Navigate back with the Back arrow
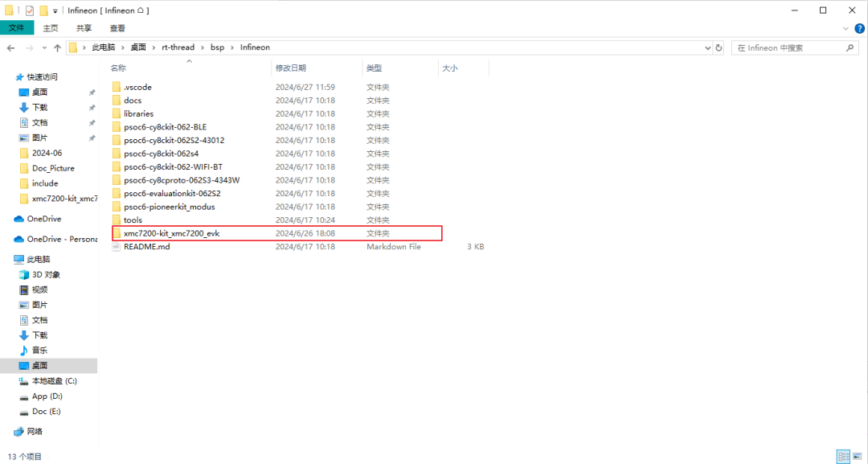The width and height of the screenshot is (868, 464). (x=11, y=48)
